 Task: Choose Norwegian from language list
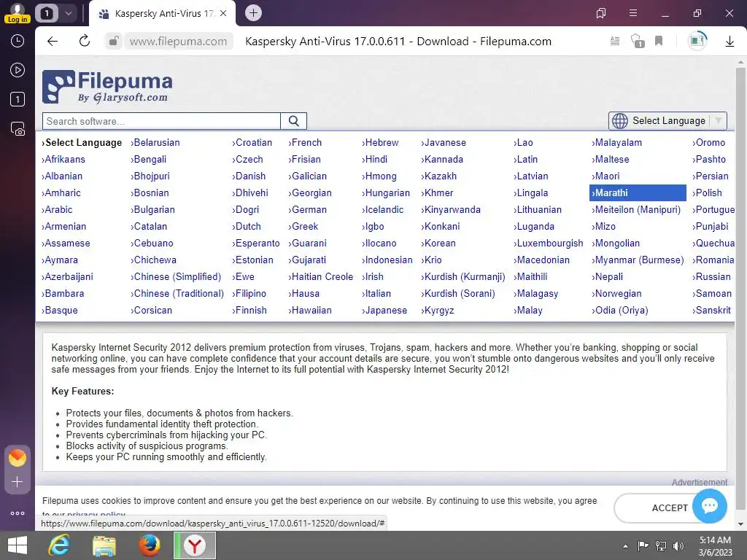(616, 293)
